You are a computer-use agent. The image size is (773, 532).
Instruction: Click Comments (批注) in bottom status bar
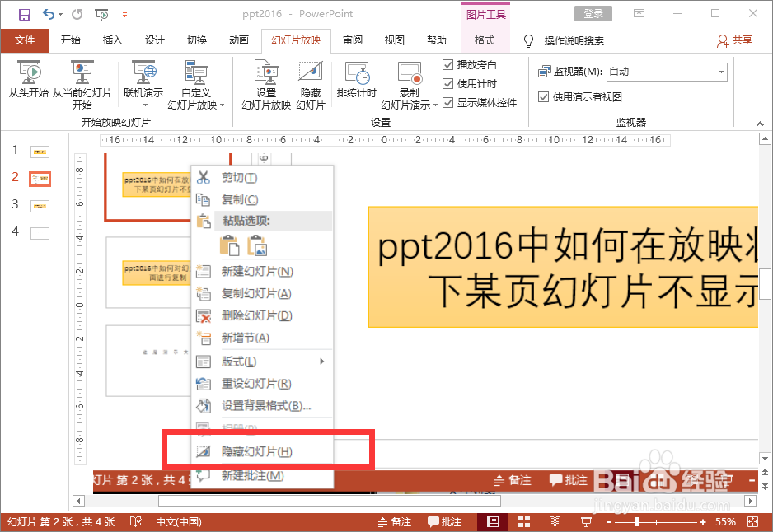[444, 521]
